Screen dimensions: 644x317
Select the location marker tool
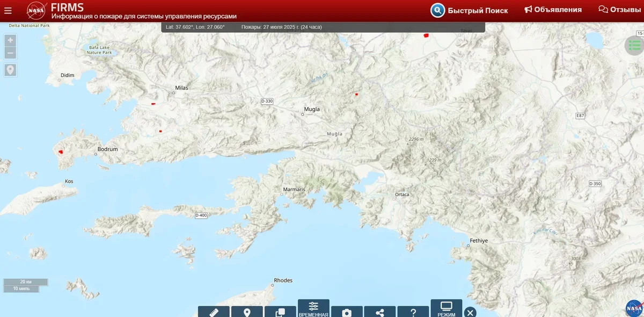(247, 312)
